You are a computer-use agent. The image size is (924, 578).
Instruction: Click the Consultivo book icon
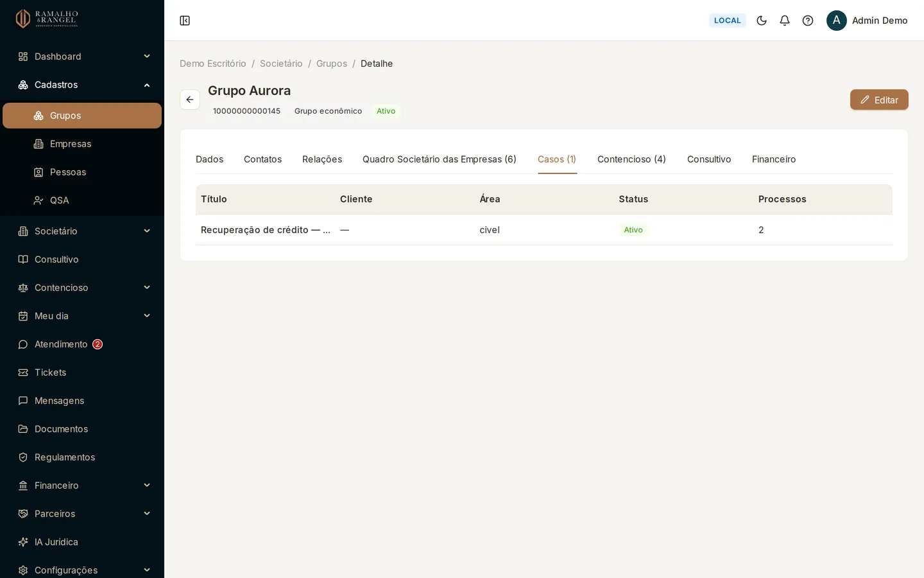[x=23, y=259]
